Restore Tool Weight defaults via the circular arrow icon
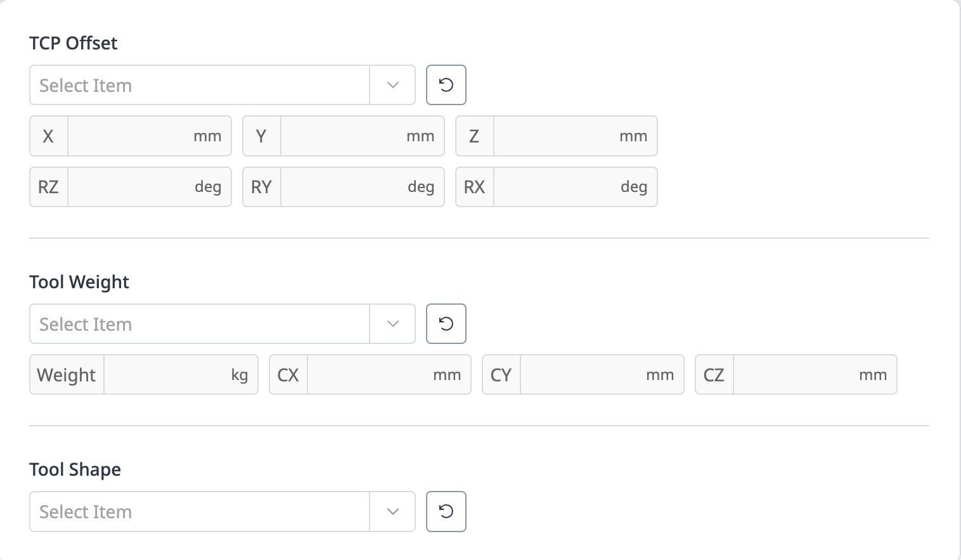 point(446,324)
